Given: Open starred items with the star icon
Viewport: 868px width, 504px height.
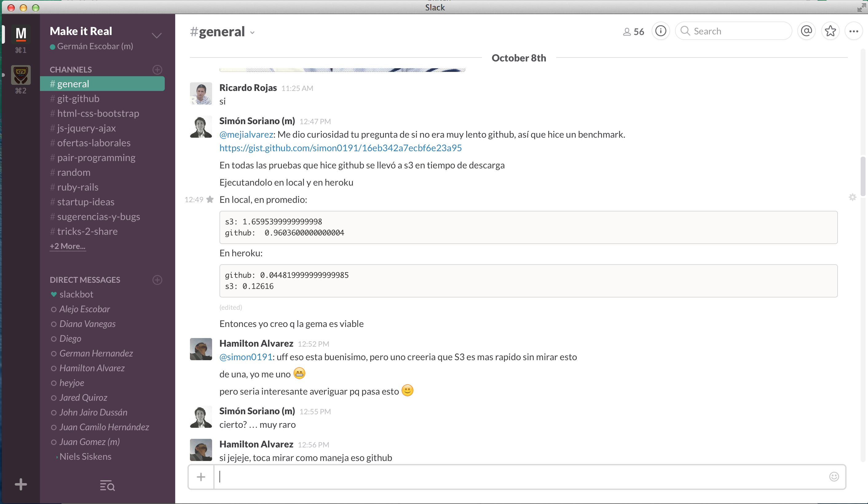Looking at the screenshot, I should click(831, 31).
